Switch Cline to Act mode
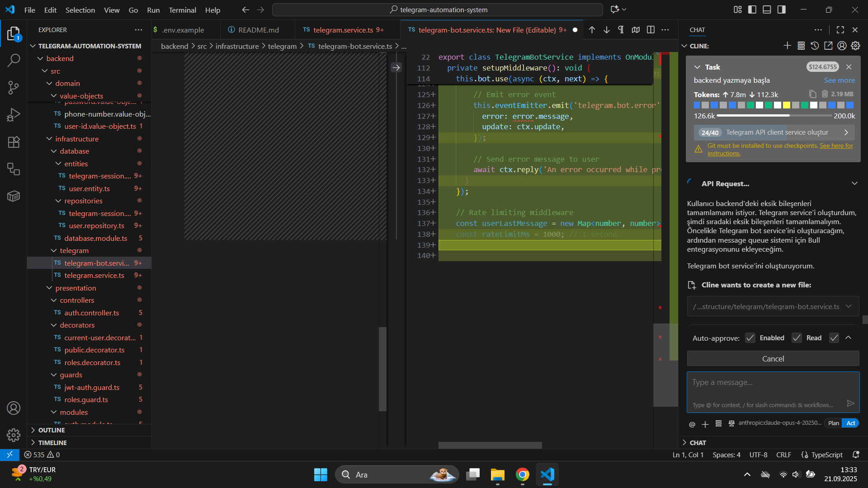The image size is (868, 488). pos(851,423)
